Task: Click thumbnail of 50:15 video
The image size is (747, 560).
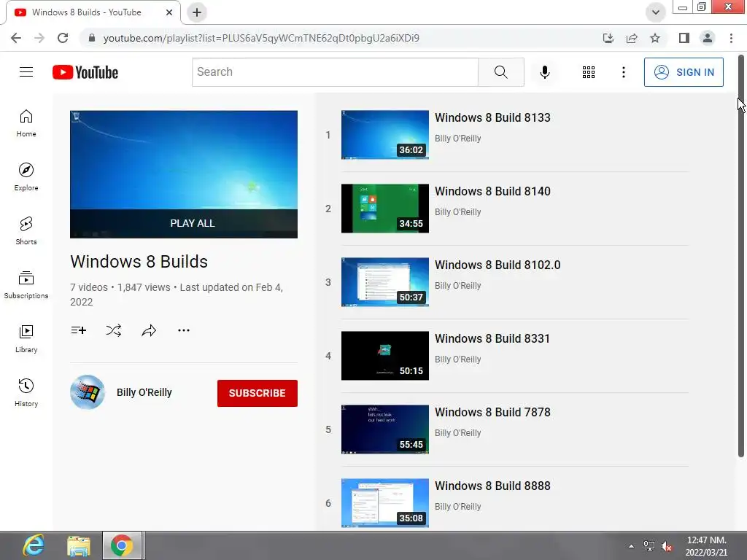Action: 385,356
